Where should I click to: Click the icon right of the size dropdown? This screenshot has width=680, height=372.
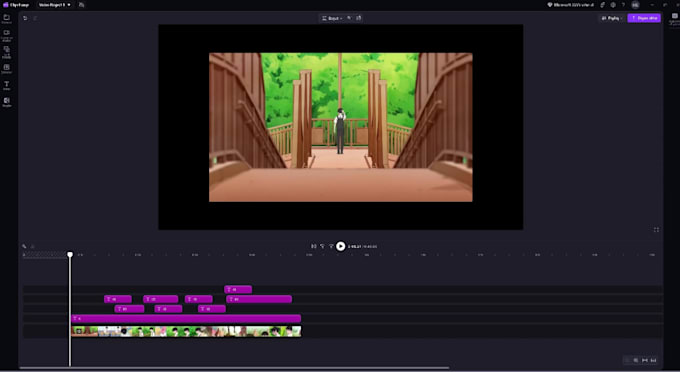click(x=349, y=18)
